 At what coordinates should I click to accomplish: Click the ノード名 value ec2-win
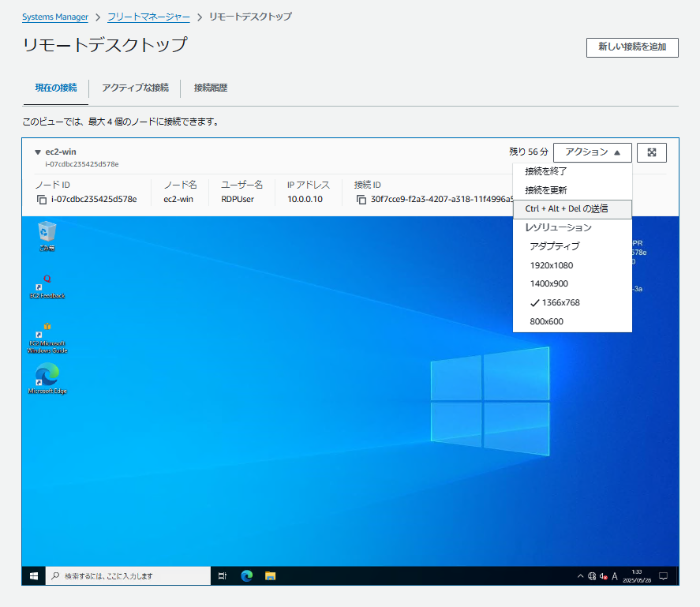[x=178, y=199]
